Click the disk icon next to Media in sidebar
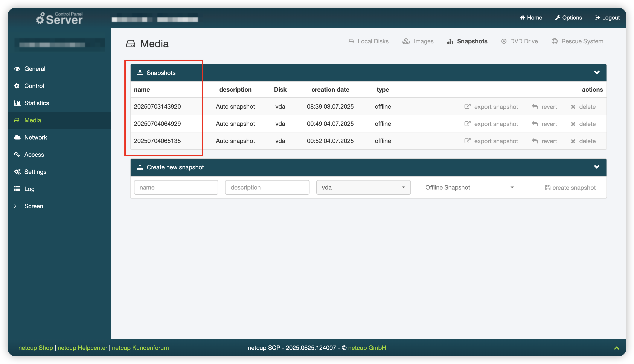Screen dimensions: 634x364 click(x=17, y=120)
